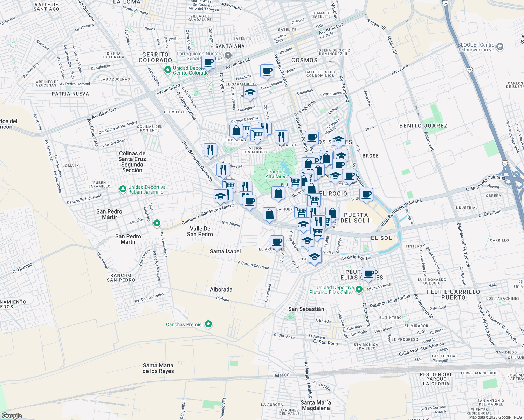
Task: Select the restaurant marker near Hidalgo
Action: pos(281,136)
